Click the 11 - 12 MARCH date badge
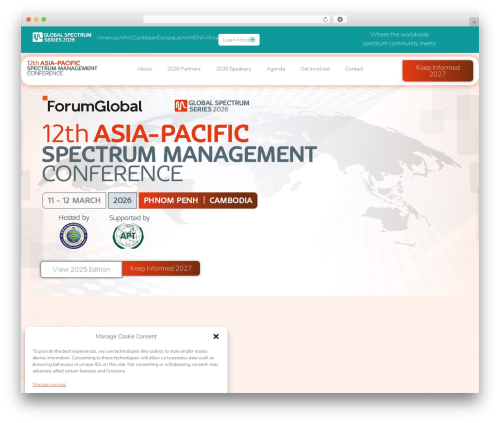500x423 pixels. 74,200
